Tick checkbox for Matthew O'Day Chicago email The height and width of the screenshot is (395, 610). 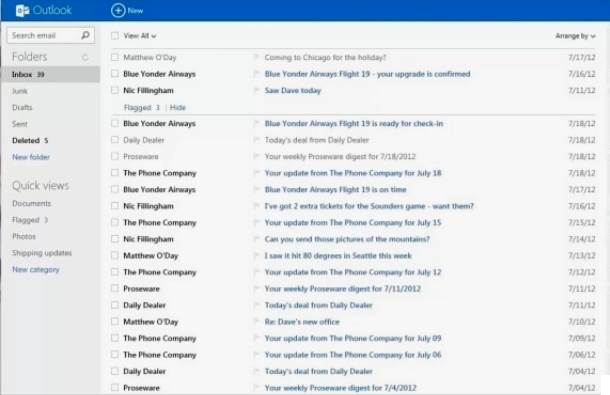[x=115, y=57]
